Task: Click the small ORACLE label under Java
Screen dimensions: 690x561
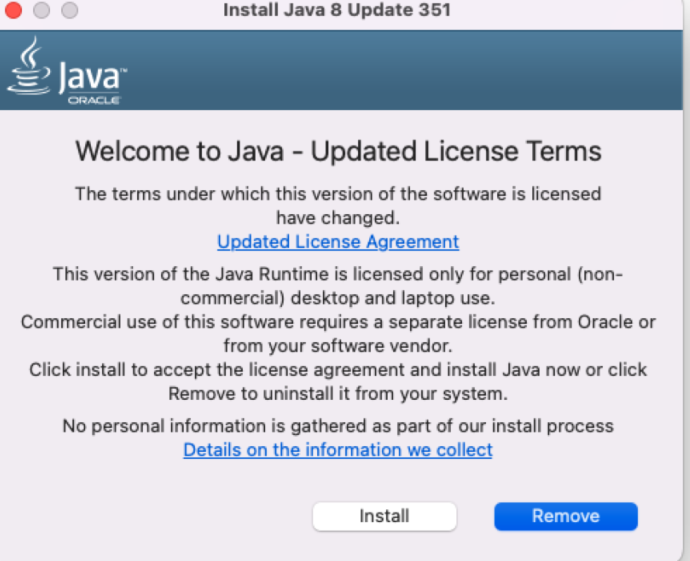Action: point(94,100)
